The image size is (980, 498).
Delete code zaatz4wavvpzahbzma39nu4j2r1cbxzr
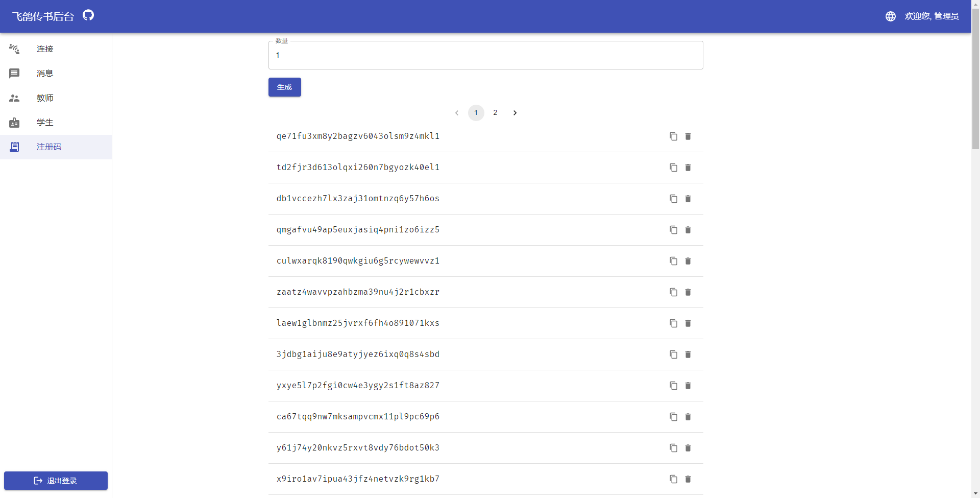[688, 292]
